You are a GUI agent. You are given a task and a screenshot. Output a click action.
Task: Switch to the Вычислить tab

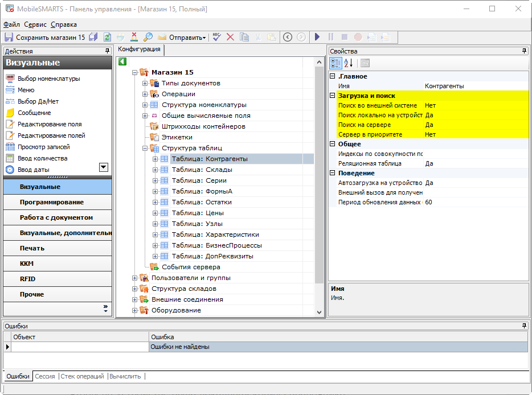click(x=125, y=376)
